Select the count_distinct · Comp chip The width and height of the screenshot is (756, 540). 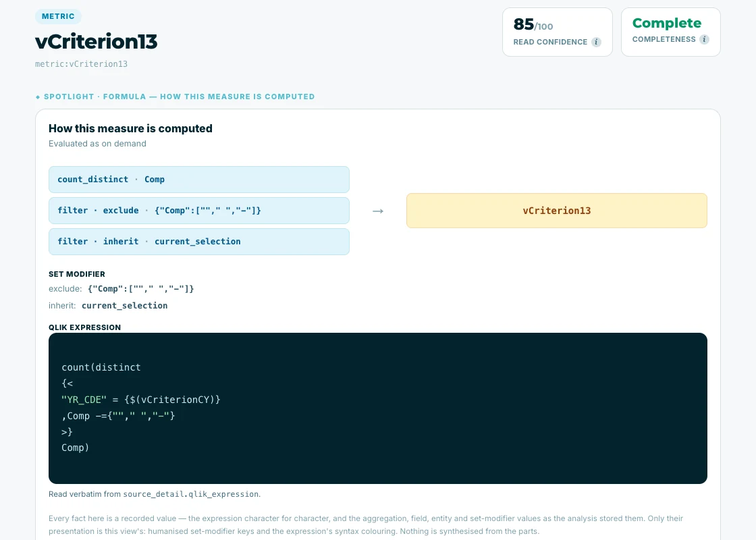[199, 180]
